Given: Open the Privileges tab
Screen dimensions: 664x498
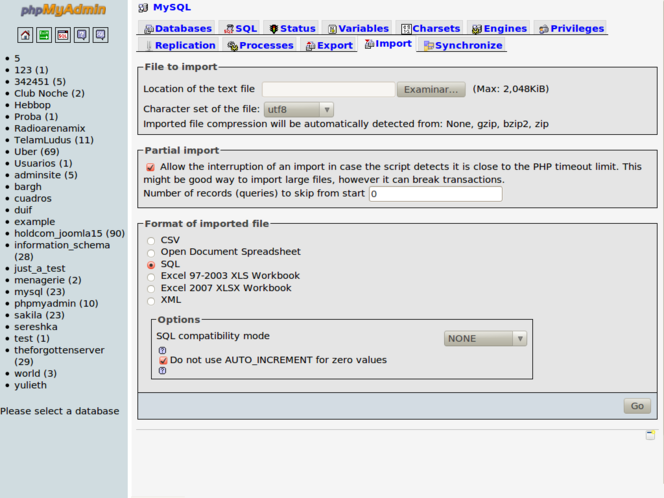Looking at the screenshot, I should point(570,28).
